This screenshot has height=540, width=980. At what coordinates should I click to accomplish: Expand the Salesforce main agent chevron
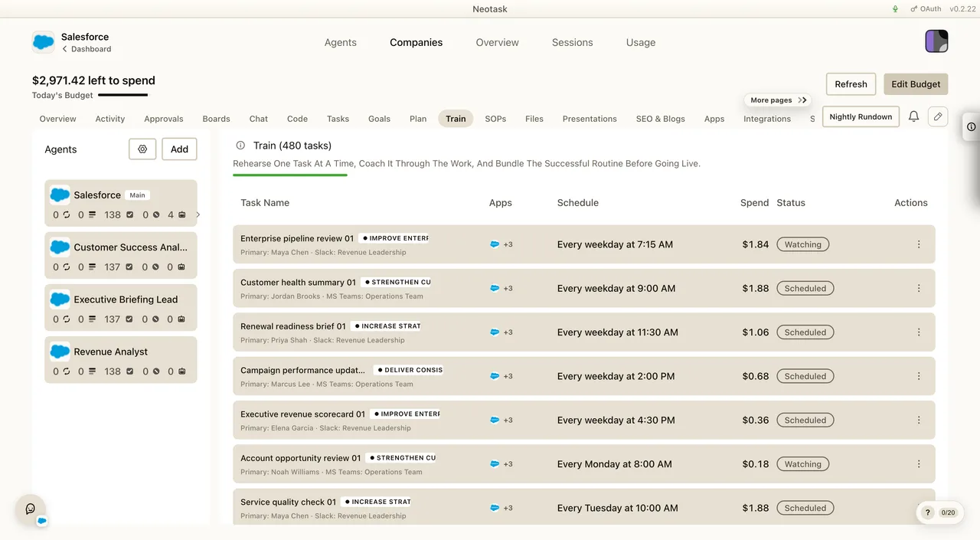pos(198,215)
